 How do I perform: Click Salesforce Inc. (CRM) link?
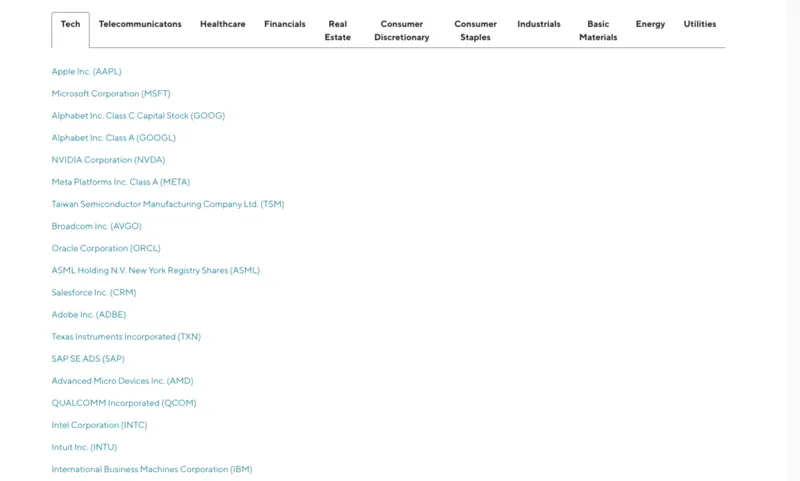pyautogui.click(x=94, y=292)
